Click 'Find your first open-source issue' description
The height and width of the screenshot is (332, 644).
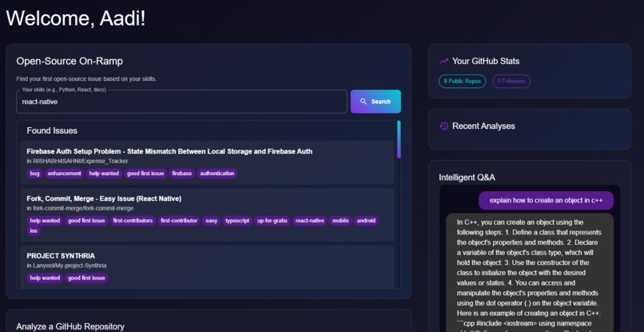[86, 79]
